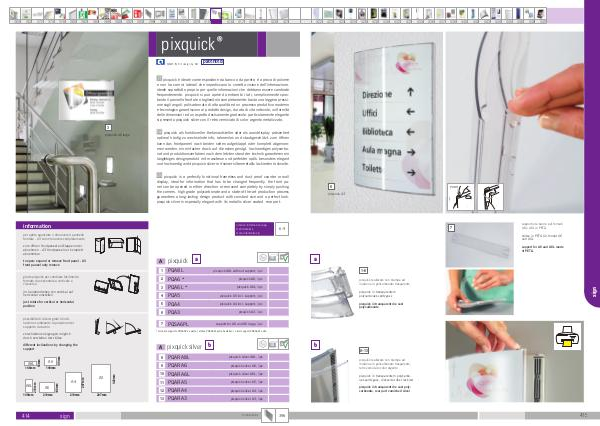Image resolution: width=600 pixels, height=426 pixels.
Task: Click the inclination support illustration
Action: pos(118,326)
